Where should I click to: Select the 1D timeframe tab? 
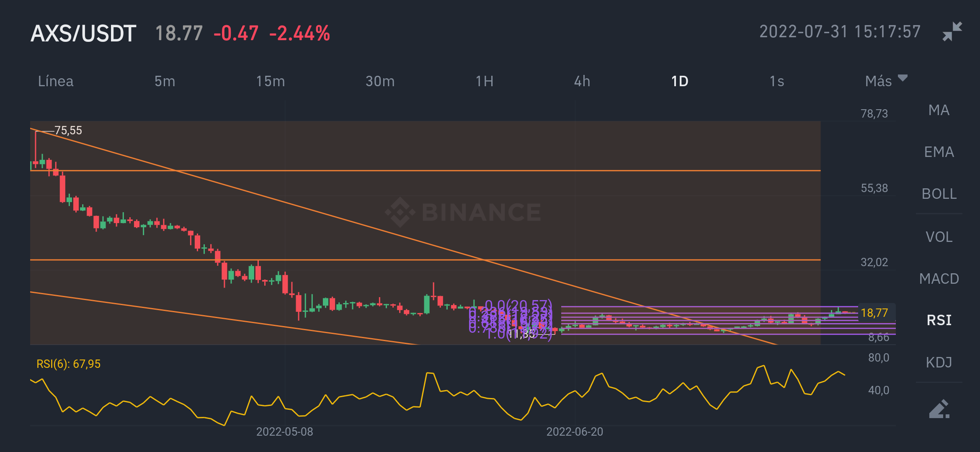click(680, 81)
